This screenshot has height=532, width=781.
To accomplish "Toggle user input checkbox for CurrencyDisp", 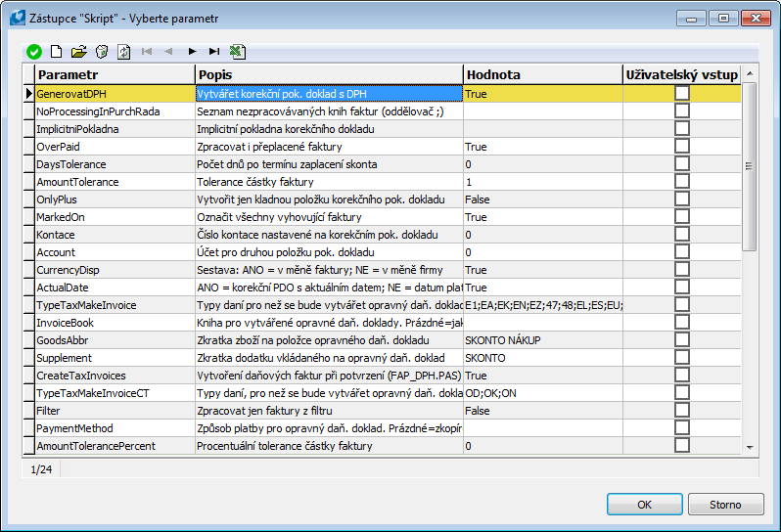I will pyautogui.click(x=682, y=269).
